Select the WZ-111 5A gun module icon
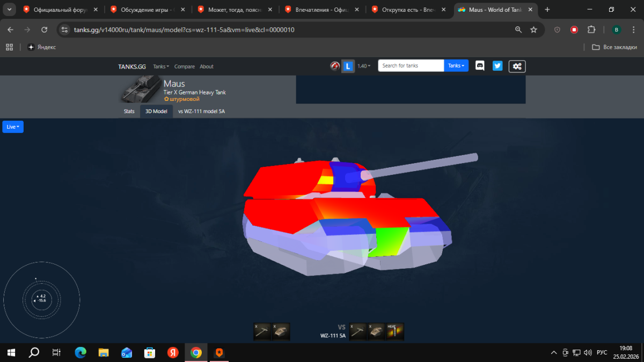 (x=358, y=331)
